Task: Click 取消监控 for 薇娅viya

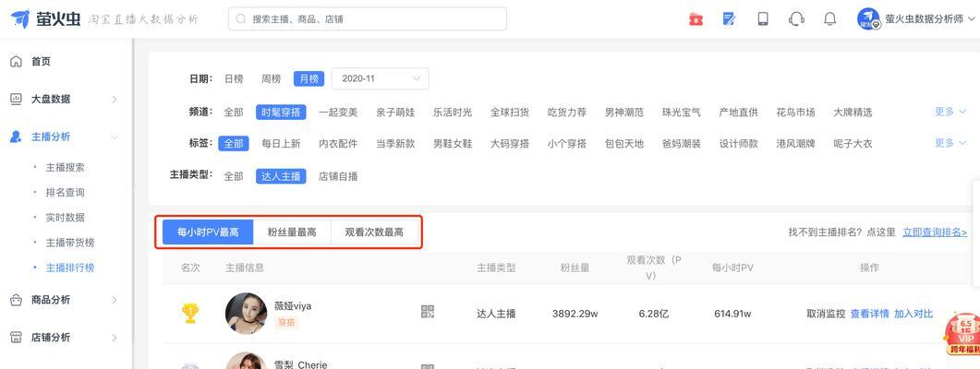Action: [x=827, y=314]
